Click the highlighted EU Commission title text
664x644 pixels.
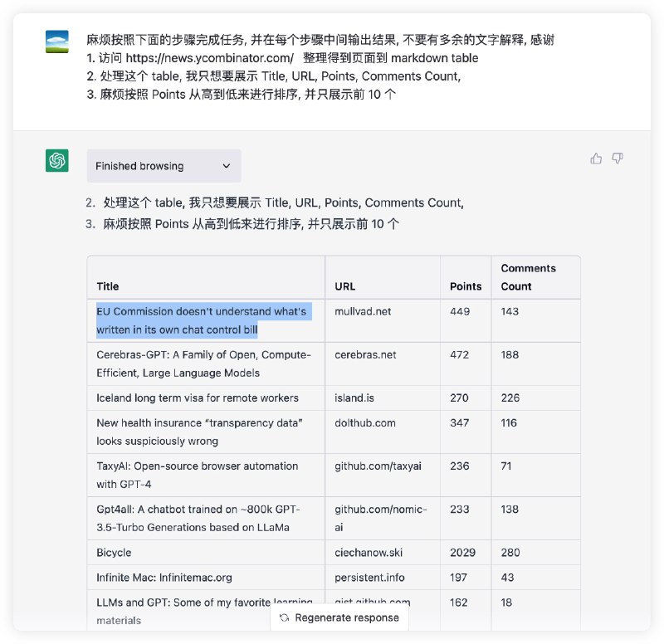pyautogui.click(x=203, y=320)
